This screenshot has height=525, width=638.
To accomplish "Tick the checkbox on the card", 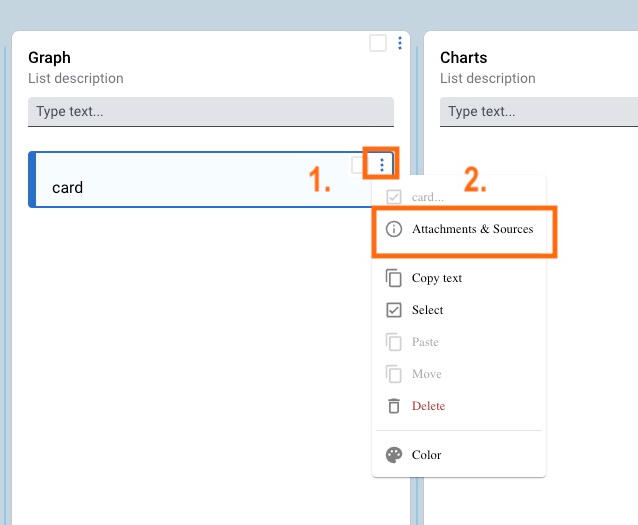I will click(360, 164).
